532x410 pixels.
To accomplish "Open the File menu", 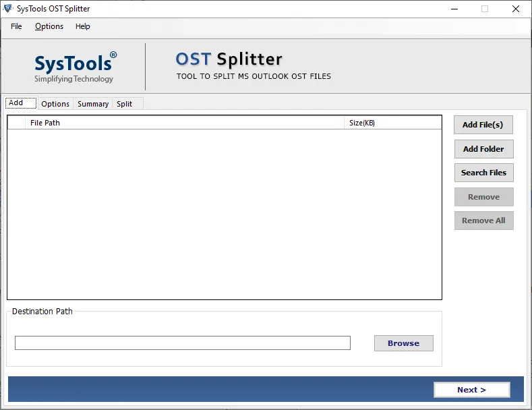I will pos(16,26).
